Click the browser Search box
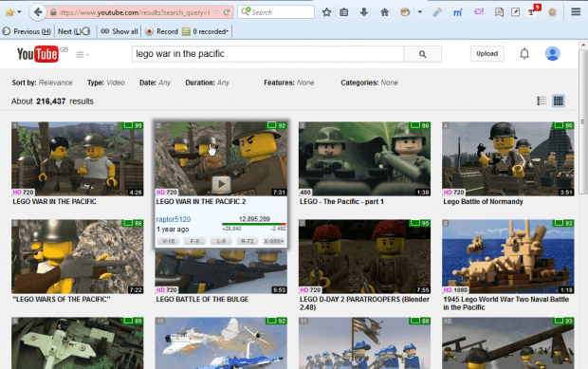Screen dimensions: 588x369 pos(276,12)
